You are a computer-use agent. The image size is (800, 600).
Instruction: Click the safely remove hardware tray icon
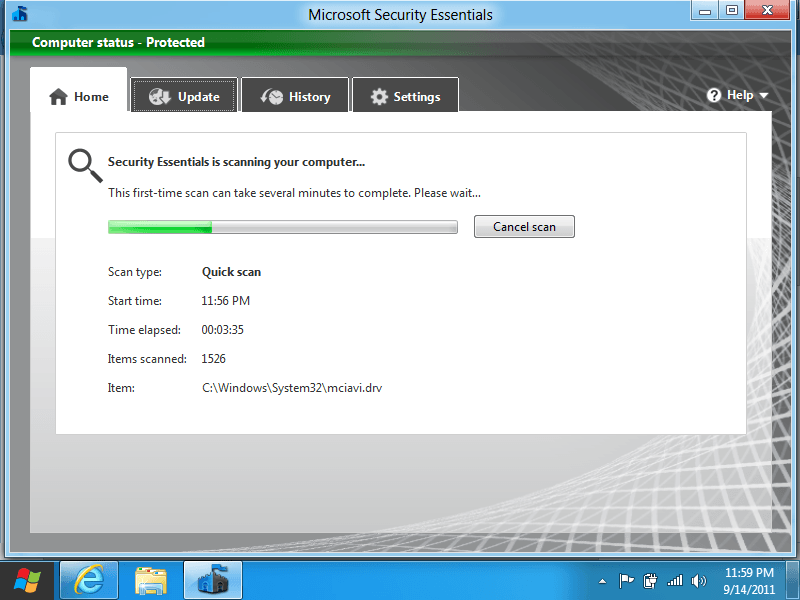tap(651, 580)
